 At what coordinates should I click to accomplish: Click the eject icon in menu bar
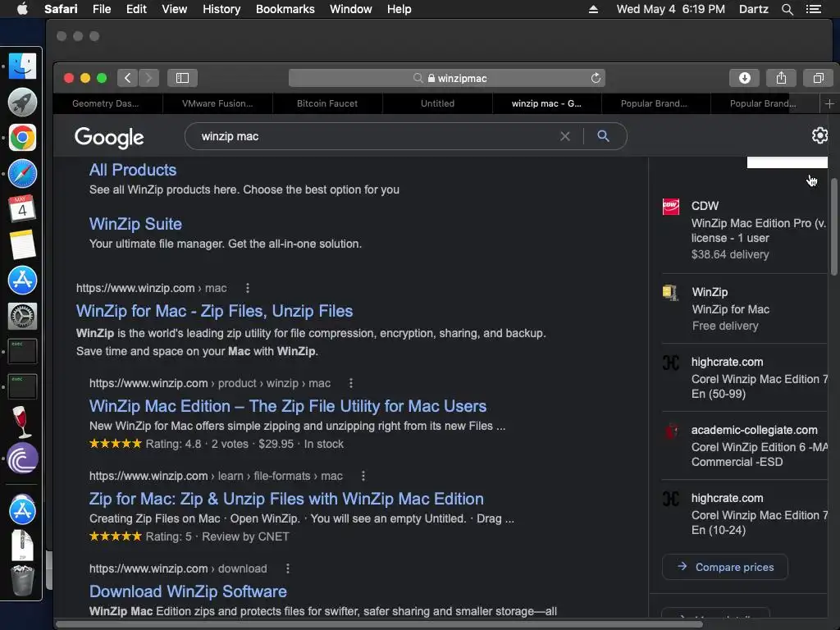(593, 9)
